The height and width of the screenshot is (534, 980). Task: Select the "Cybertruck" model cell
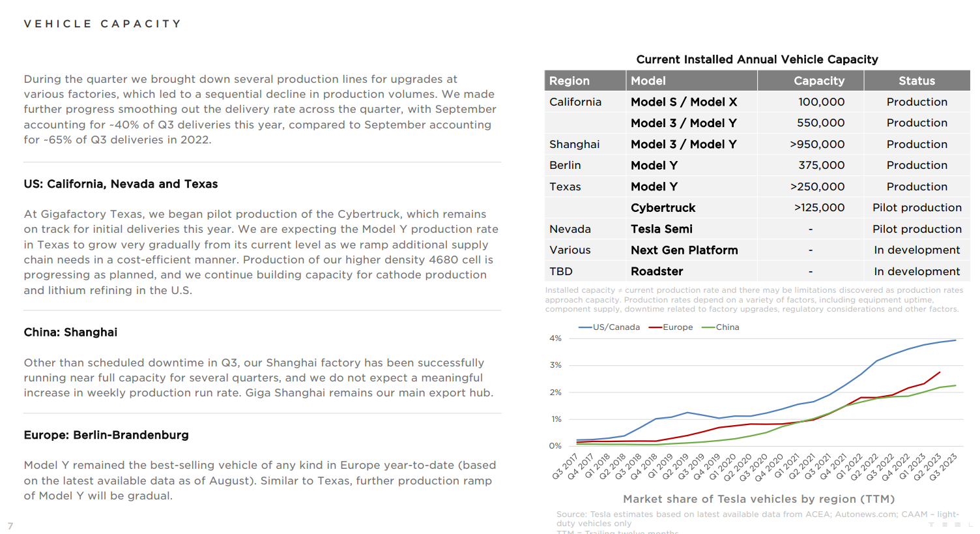pos(663,207)
